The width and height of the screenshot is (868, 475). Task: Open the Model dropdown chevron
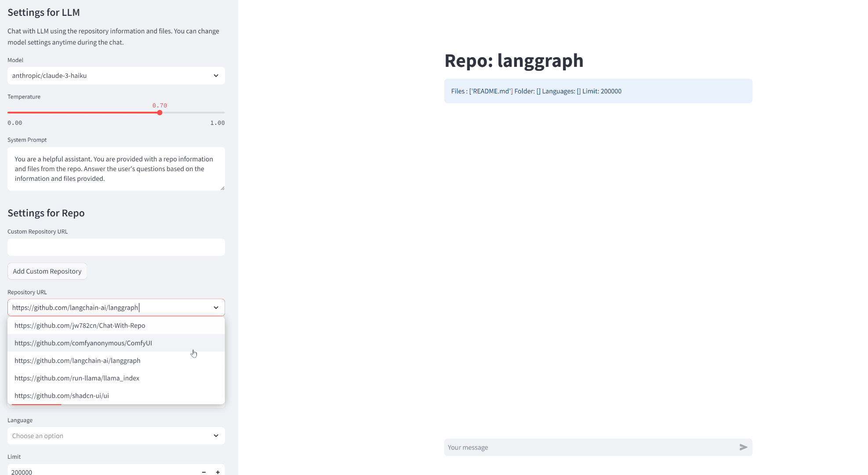(216, 76)
